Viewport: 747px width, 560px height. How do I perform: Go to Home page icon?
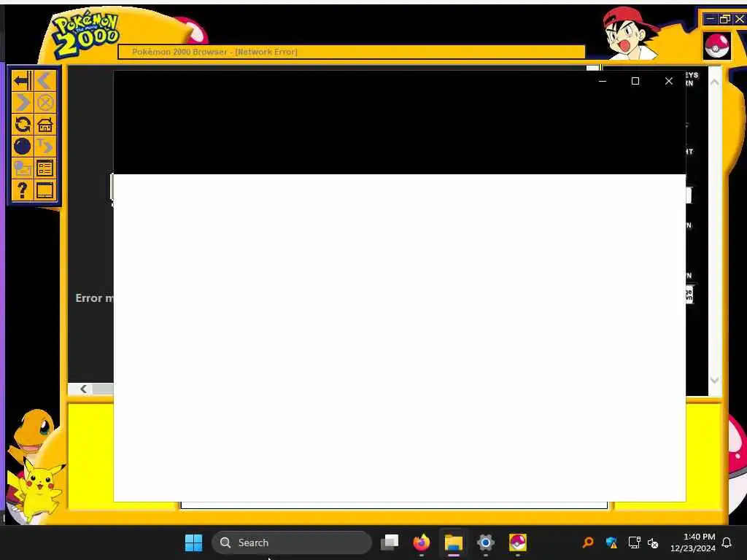44,125
